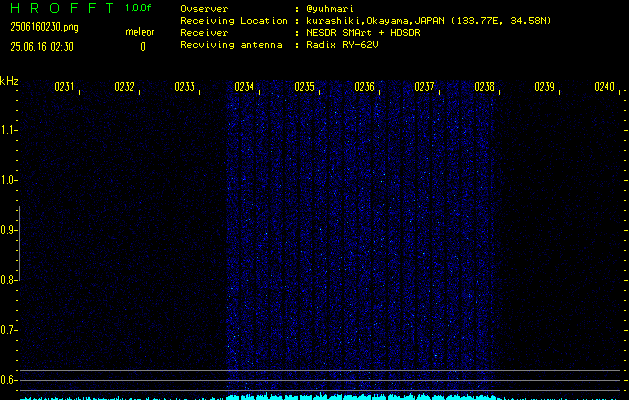Click the 0.7 kHz axis label
The width and height of the screenshot is (629, 400).
tap(8, 330)
